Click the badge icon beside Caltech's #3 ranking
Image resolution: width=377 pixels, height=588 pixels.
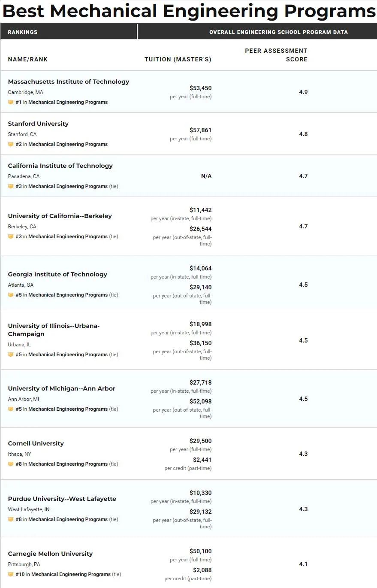click(11, 186)
